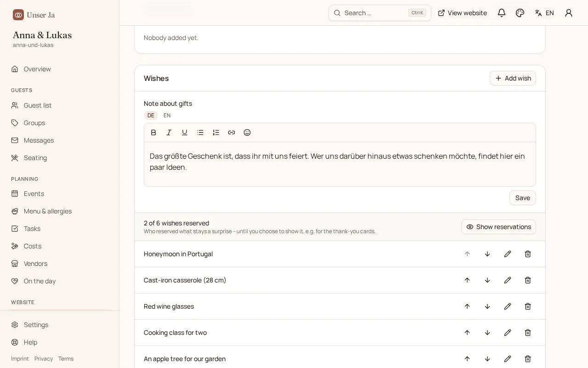588x368 pixels.
Task: Edit the Cooking class for two wish
Action: point(508,333)
